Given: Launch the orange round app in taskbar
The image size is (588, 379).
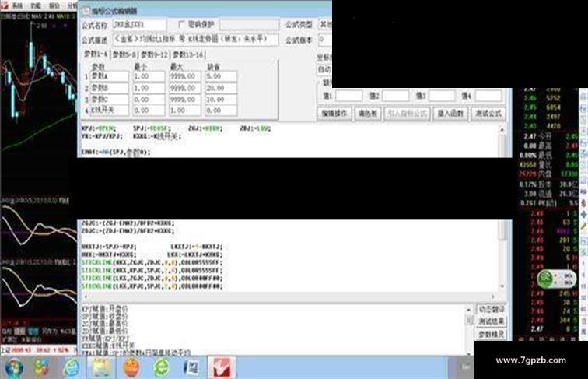Looking at the screenshot, I should (x=131, y=367).
